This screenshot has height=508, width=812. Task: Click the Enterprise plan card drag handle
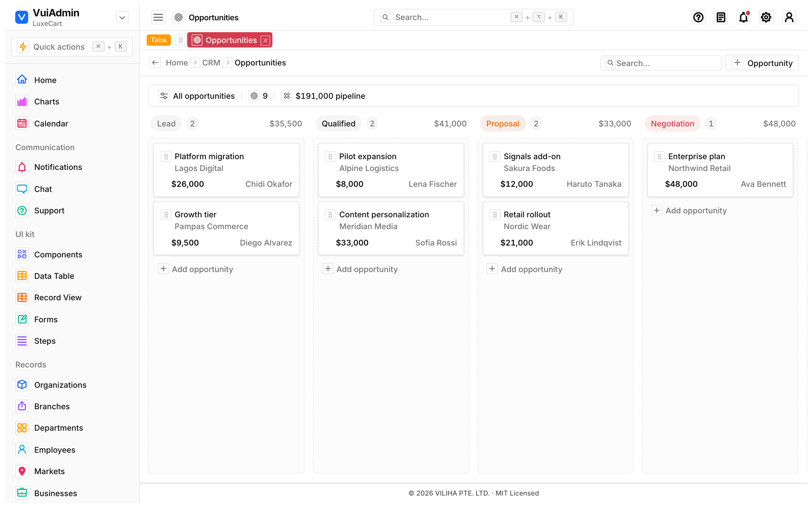tap(659, 157)
